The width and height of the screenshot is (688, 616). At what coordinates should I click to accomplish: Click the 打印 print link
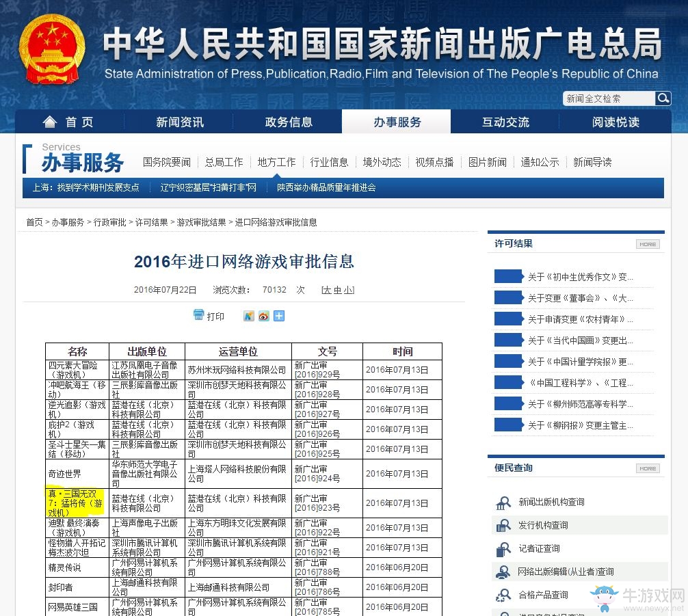coord(215,317)
